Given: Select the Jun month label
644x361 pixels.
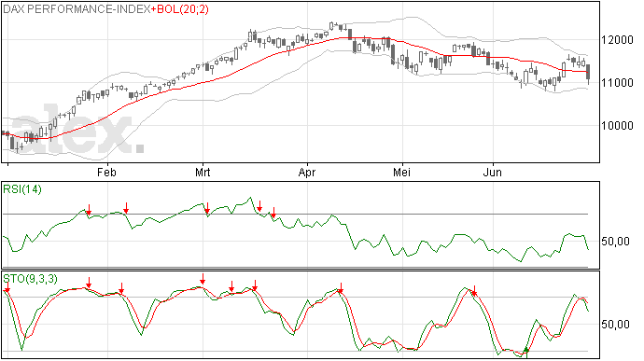Looking at the screenshot, I should coord(492,172).
